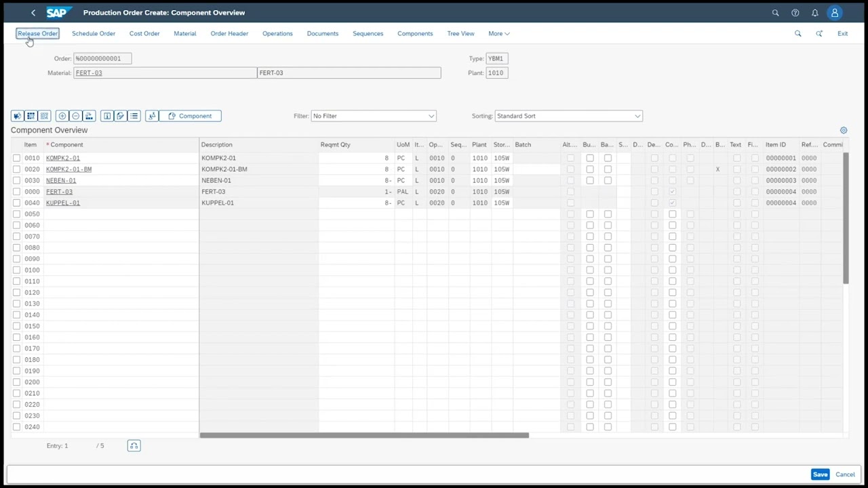Click the search-more icon next to Exit
Screen dimensions: 868x488
[x=819, y=33]
